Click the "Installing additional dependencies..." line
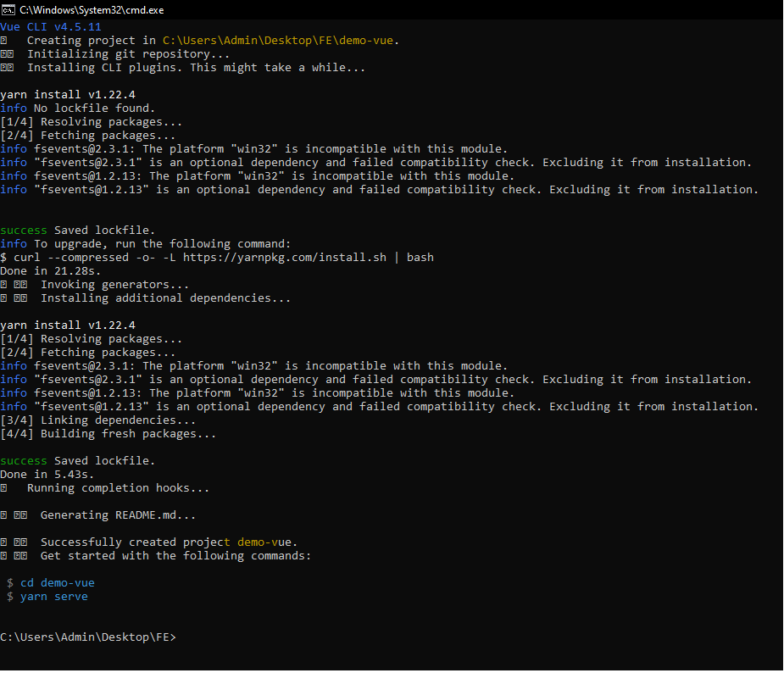784x673 pixels. pyautogui.click(x=166, y=298)
